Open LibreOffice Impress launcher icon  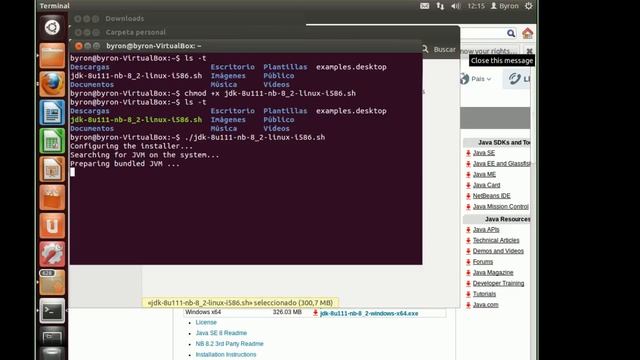52,169
